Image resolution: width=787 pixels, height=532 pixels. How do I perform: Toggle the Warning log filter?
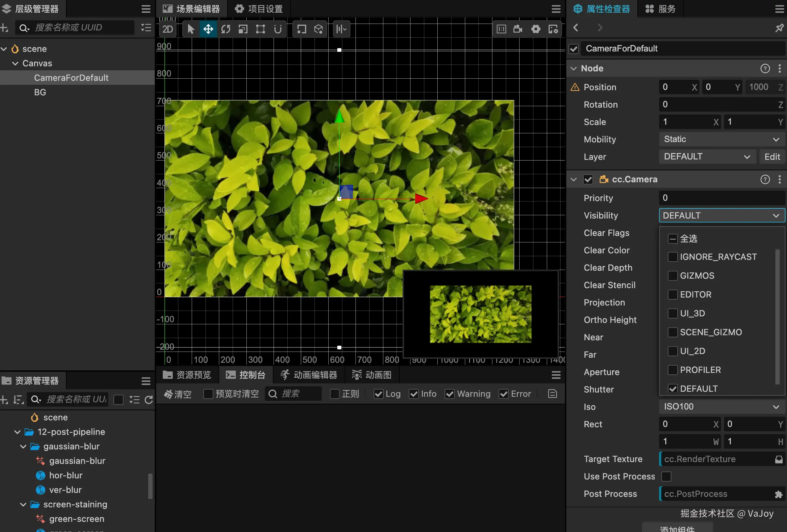click(450, 394)
